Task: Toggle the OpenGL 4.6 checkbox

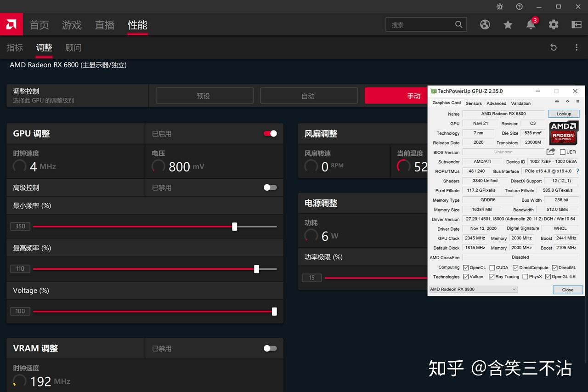Action: click(x=548, y=277)
